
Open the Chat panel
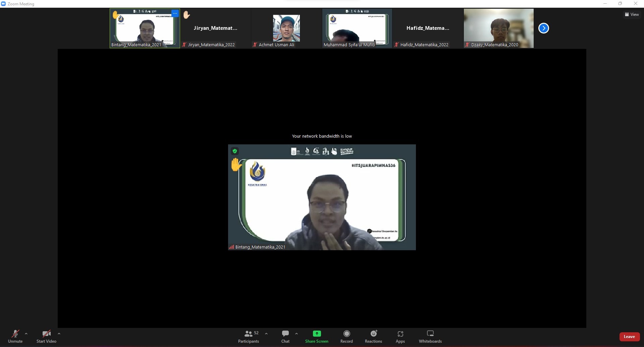pyautogui.click(x=285, y=337)
